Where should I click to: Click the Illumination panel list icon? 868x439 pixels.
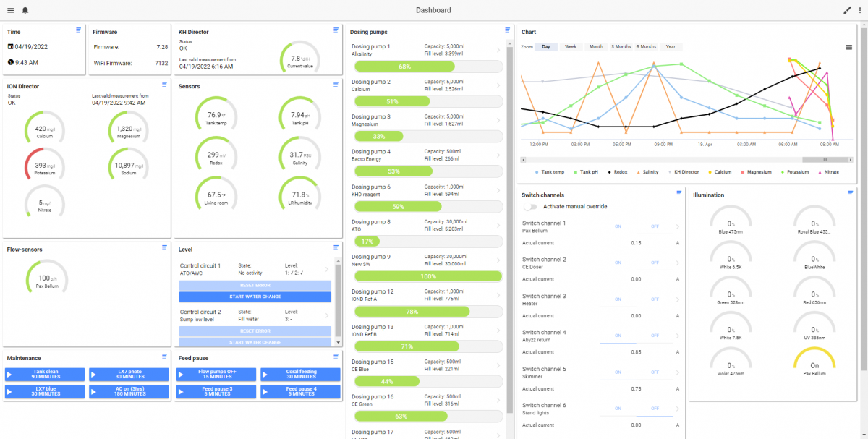point(850,192)
